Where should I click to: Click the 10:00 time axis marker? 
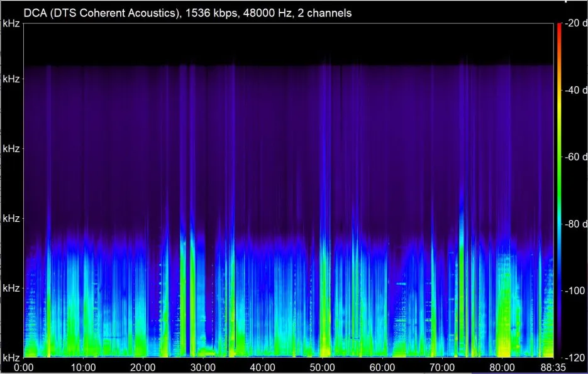click(x=83, y=367)
